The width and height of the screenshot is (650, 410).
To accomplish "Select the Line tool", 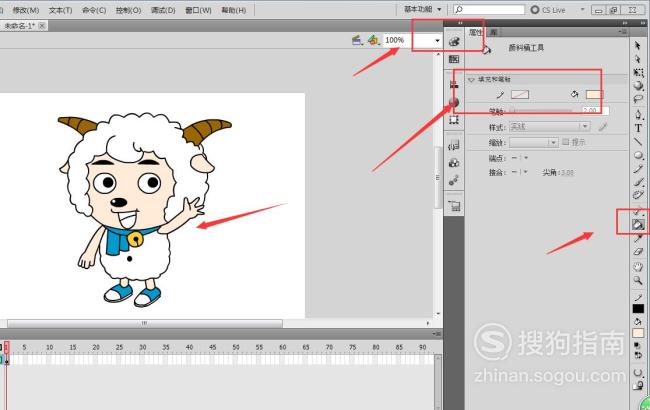I will point(638,142).
